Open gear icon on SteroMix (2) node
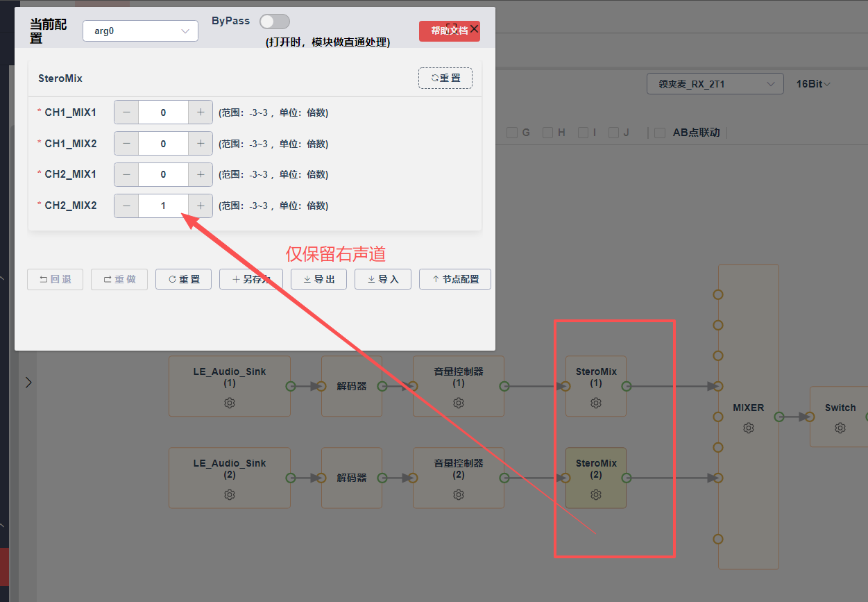This screenshot has width=868, height=602. tap(596, 494)
